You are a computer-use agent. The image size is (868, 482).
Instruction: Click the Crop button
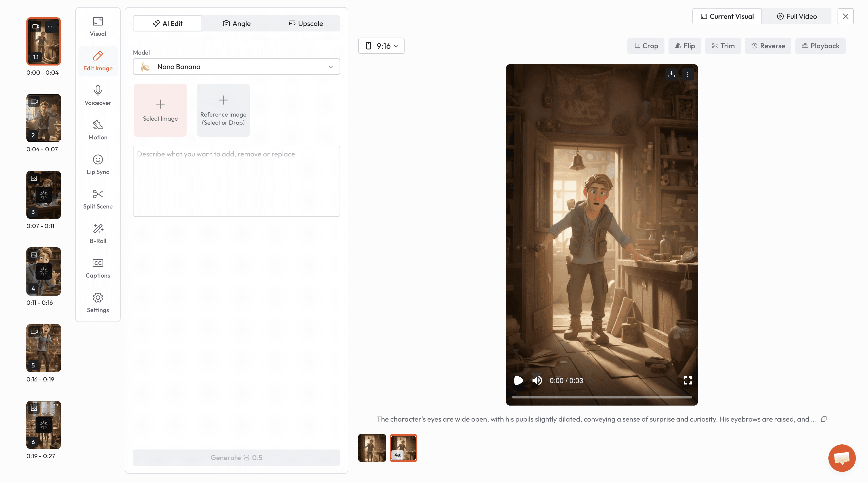coord(646,46)
